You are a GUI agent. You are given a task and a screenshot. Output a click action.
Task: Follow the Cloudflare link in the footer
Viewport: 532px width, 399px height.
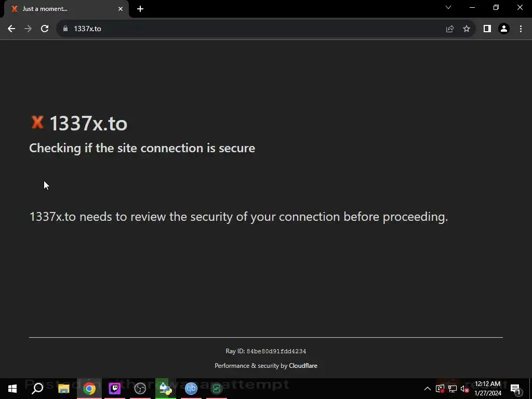coord(303,366)
